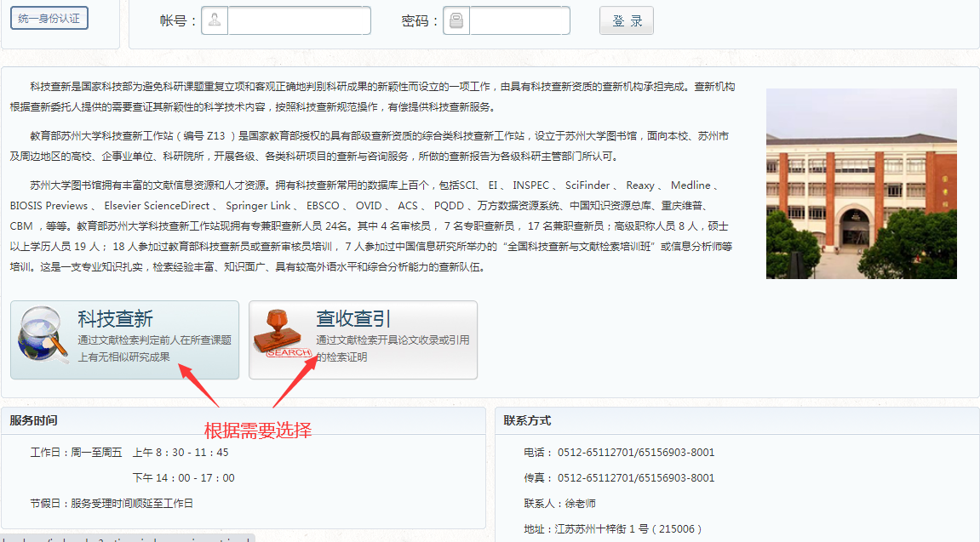Viewport: 980px width, 542px height.
Task: Select the 联系方式 section header
Action: 528,421
